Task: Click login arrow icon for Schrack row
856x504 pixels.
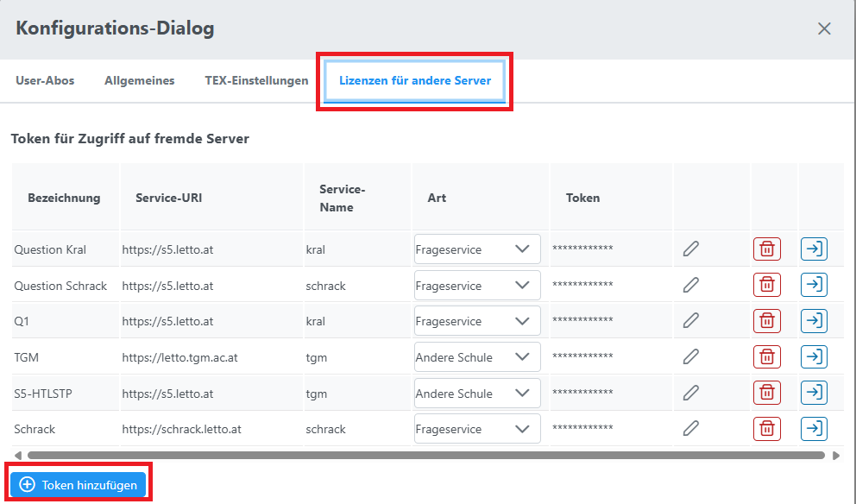Action: (x=813, y=428)
